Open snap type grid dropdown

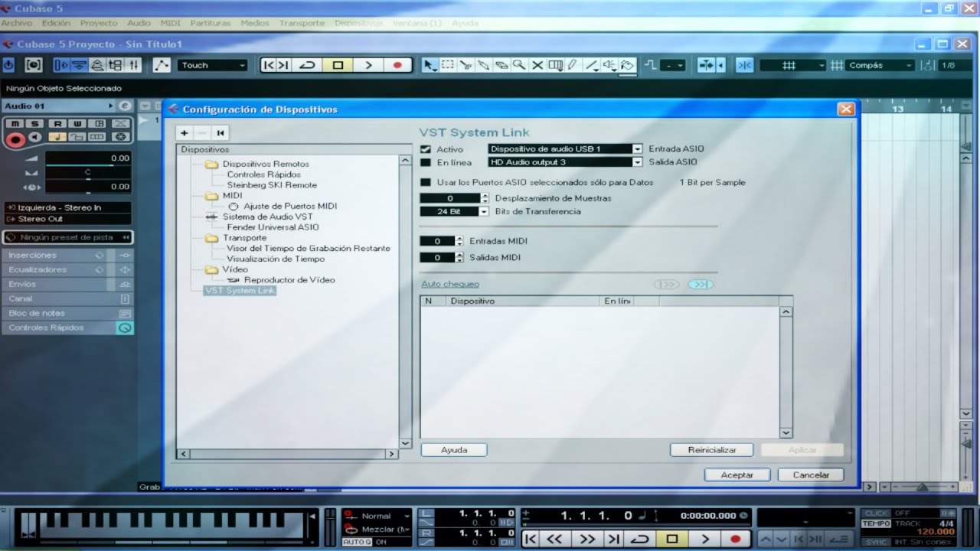click(792, 65)
